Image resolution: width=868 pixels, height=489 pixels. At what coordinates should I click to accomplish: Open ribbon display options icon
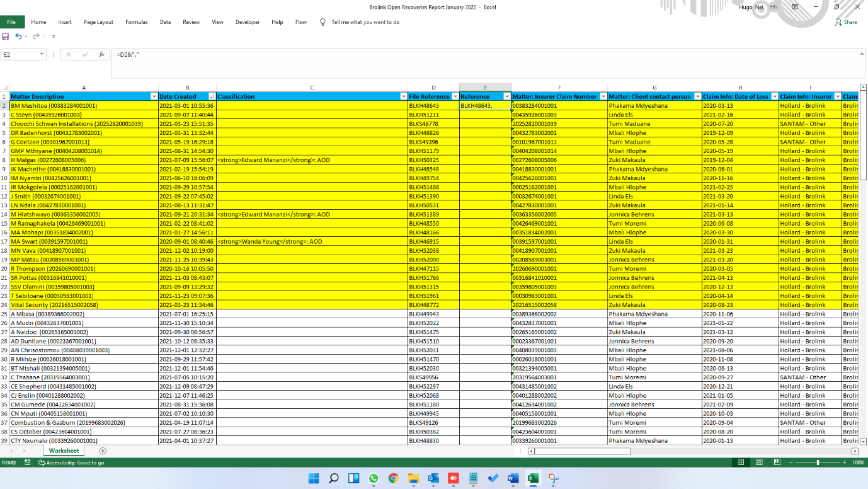click(795, 7)
